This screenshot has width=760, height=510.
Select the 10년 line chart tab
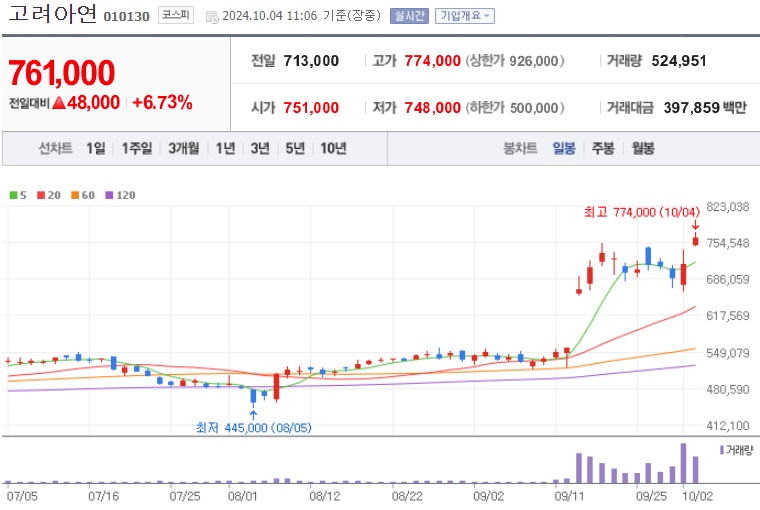pyautogui.click(x=333, y=148)
